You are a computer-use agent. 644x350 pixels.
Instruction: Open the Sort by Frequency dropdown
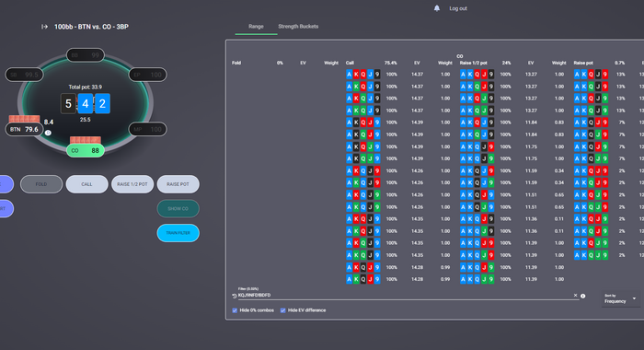(620, 299)
